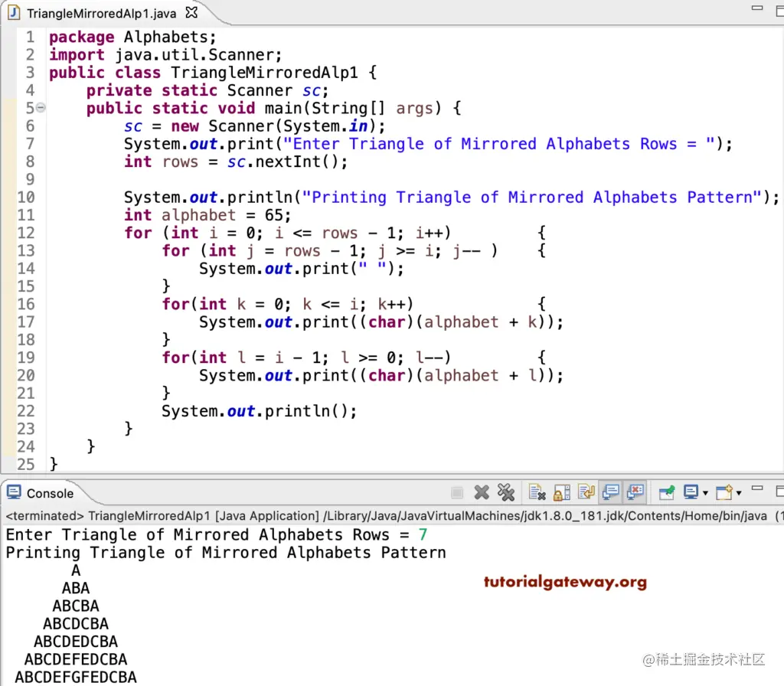Click 'k++' in the line 16 loop
Screen dimensions: 784x686
[391, 305]
